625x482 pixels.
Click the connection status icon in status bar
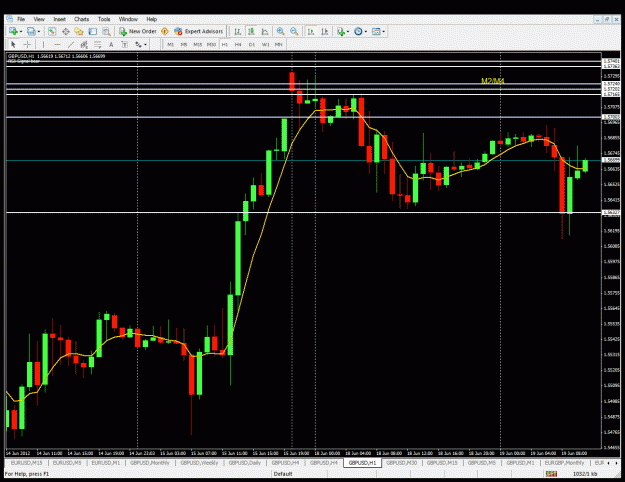tap(552, 474)
